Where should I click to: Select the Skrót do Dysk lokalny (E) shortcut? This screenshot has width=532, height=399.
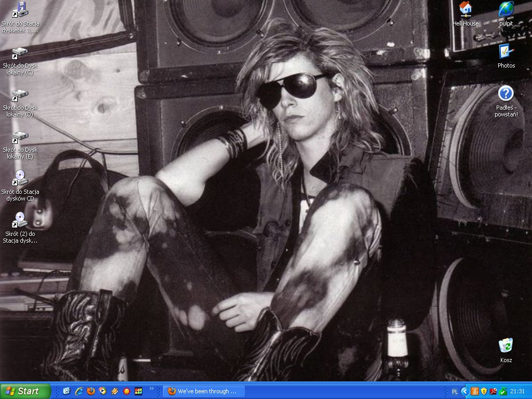(20, 145)
